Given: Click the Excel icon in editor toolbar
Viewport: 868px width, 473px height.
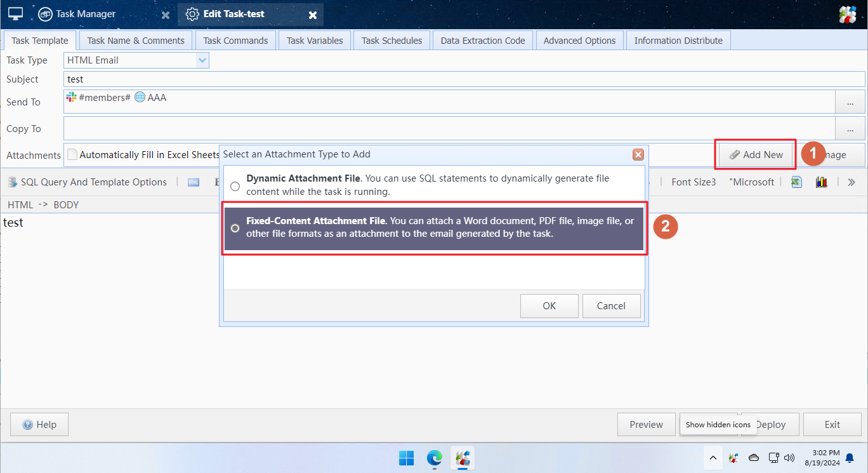Looking at the screenshot, I should coord(796,182).
